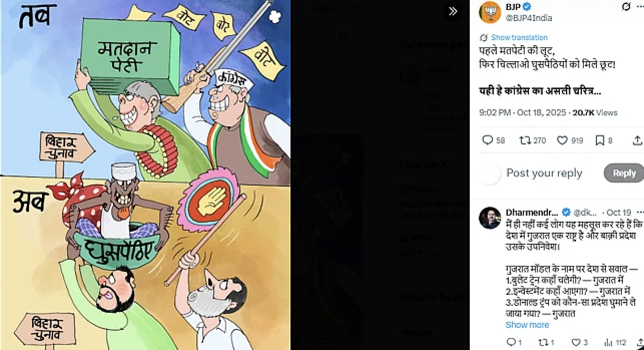Click the Reply button
This screenshot has height=350, width=644.
coord(624,173)
